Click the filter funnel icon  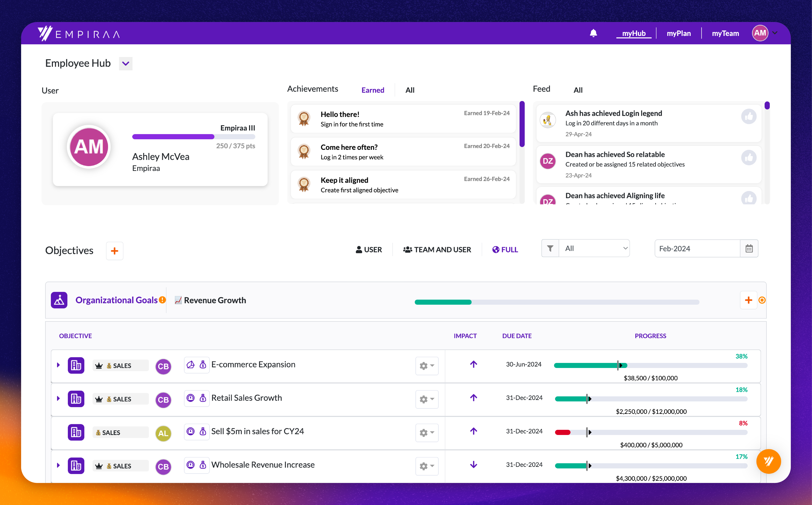click(550, 248)
